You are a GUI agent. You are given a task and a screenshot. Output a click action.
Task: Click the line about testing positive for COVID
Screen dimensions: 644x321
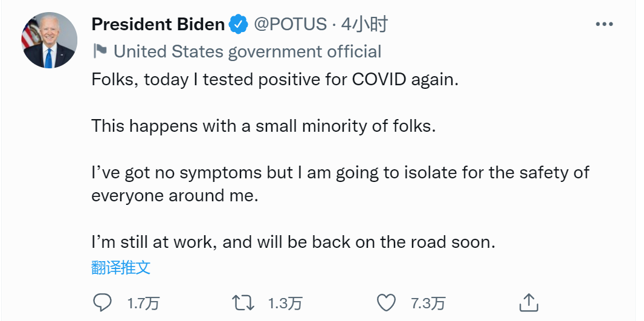click(x=275, y=80)
